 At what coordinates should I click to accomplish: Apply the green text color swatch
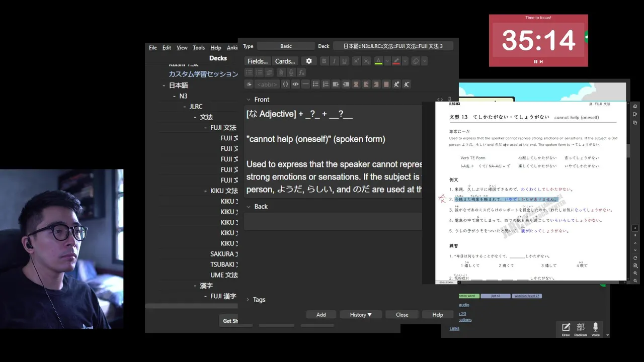[378, 61]
